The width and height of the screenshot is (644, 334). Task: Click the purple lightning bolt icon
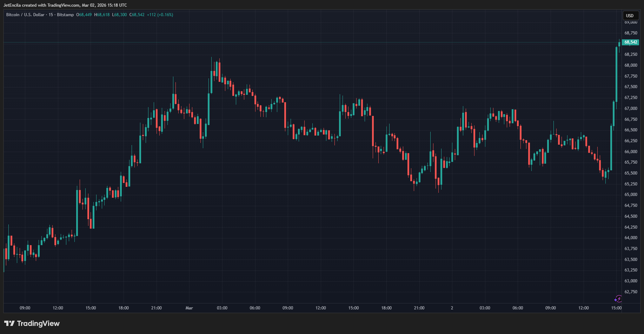coord(618,299)
